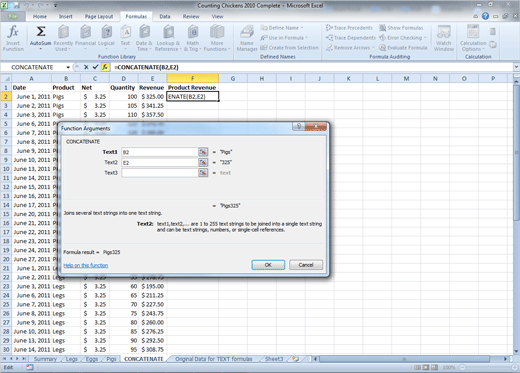The image size is (520, 373).
Task: Open Math & Trig functions icon
Action: (x=193, y=33)
